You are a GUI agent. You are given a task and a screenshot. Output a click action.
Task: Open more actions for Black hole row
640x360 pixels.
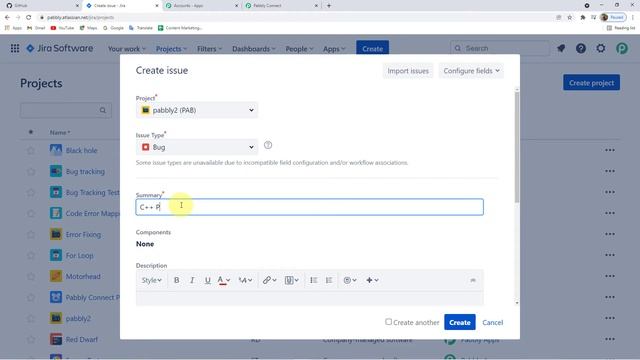click(610, 150)
